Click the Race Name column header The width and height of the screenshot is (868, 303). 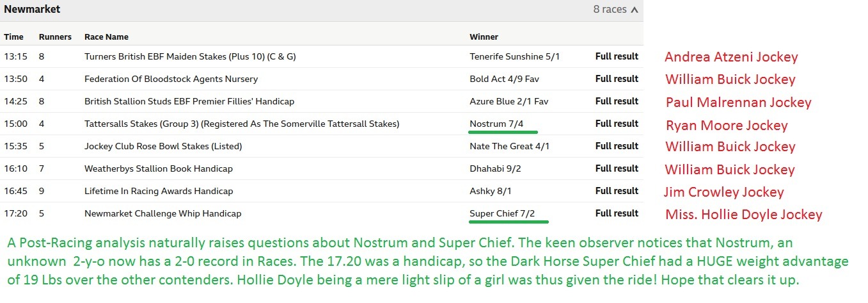click(106, 37)
